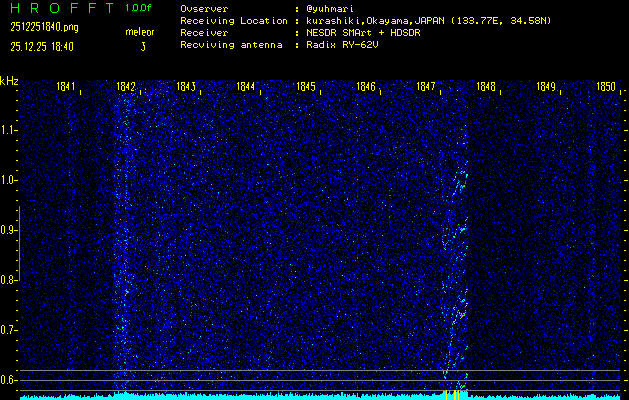Select the file name 2512251840.png
Image resolution: width=629 pixels, height=400 pixels.
[x=44, y=27]
